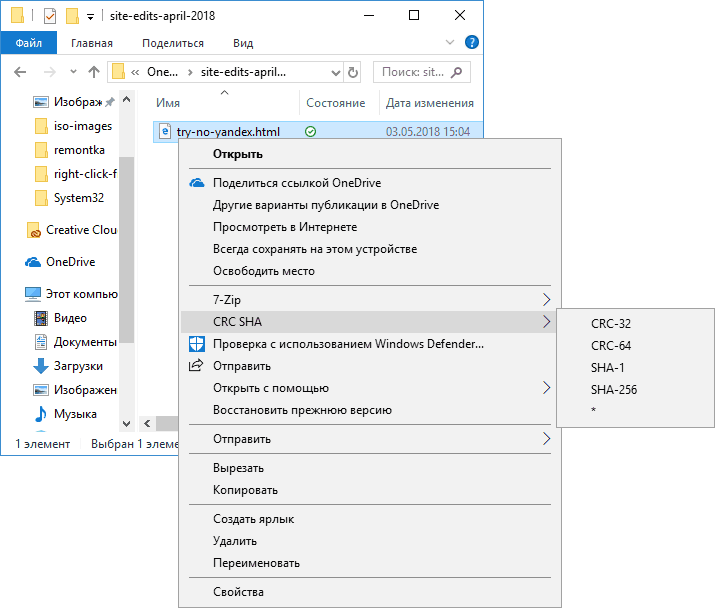Viewport: 715px width, 608px height.
Task: Choose Вырезать from the context menu
Action: [370, 468]
